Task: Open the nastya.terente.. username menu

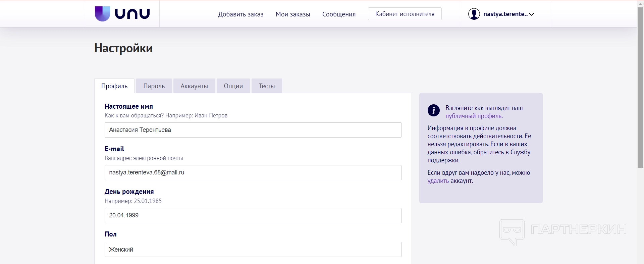Action: point(505,14)
